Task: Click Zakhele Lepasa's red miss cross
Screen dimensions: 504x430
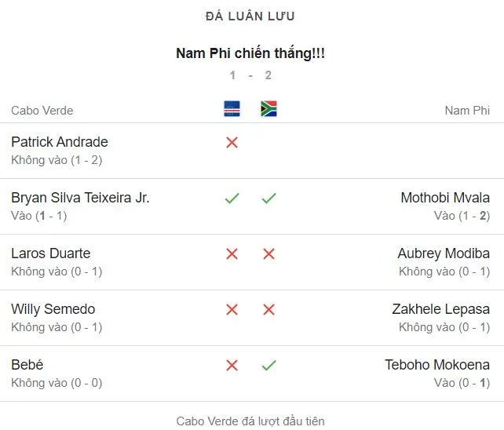Action: pos(268,310)
